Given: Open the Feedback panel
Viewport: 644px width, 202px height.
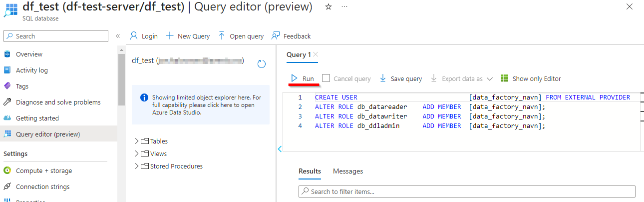Looking at the screenshot, I should [291, 36].
